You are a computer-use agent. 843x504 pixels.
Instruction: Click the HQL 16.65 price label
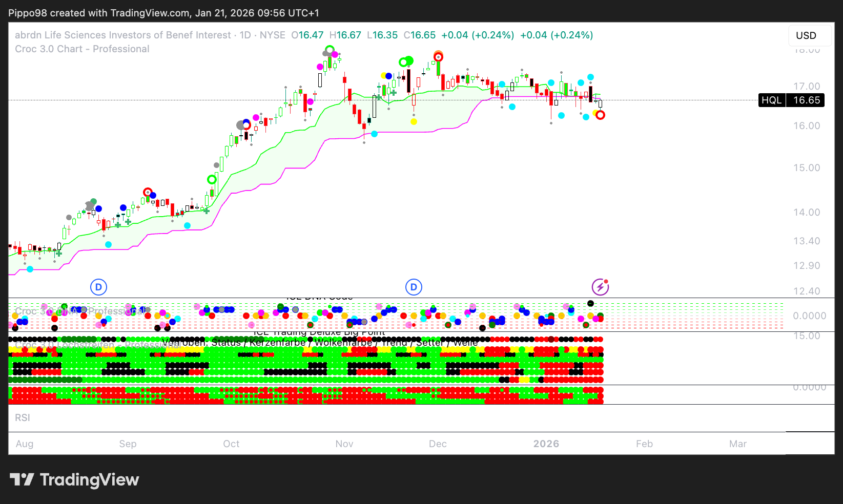point(791,100)
